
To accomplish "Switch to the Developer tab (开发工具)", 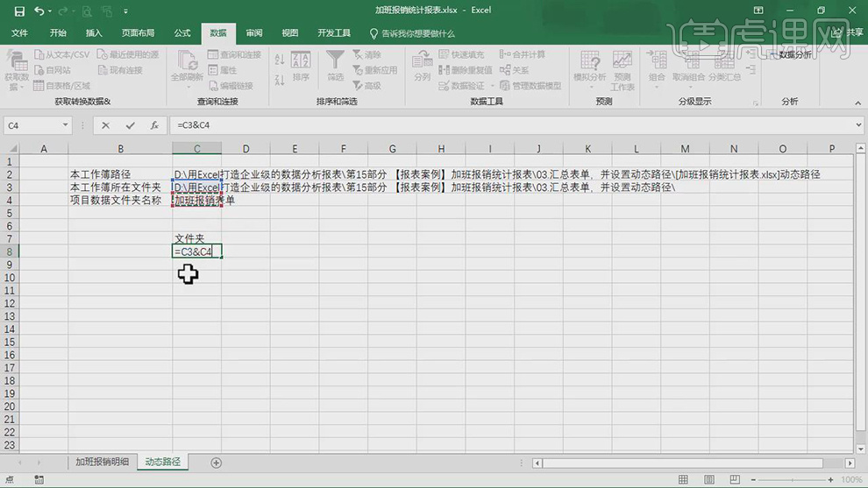I will point(334,33).
